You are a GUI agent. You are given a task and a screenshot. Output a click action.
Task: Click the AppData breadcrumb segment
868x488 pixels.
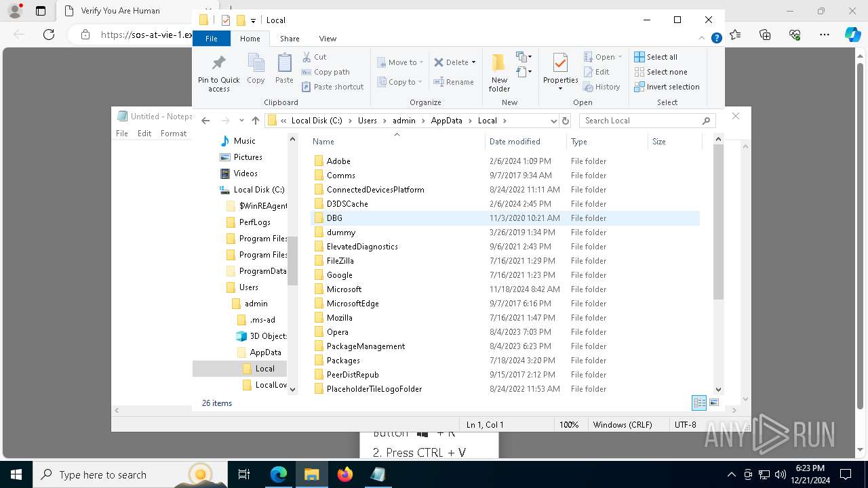[x=446, y=121]
